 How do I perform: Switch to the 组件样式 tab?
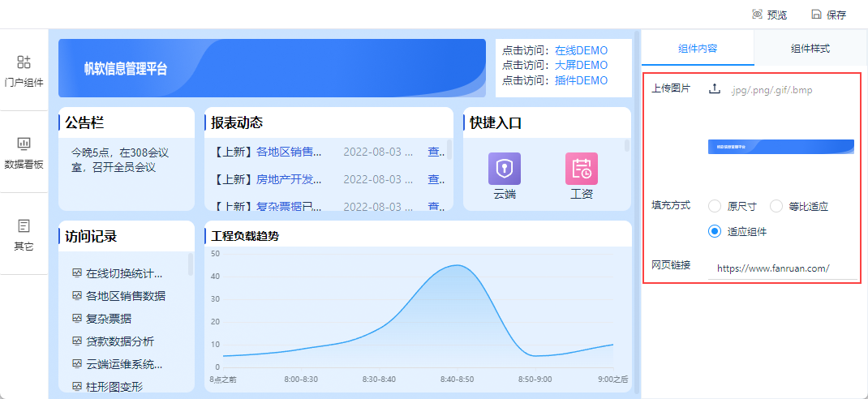[x=810, y=48]
